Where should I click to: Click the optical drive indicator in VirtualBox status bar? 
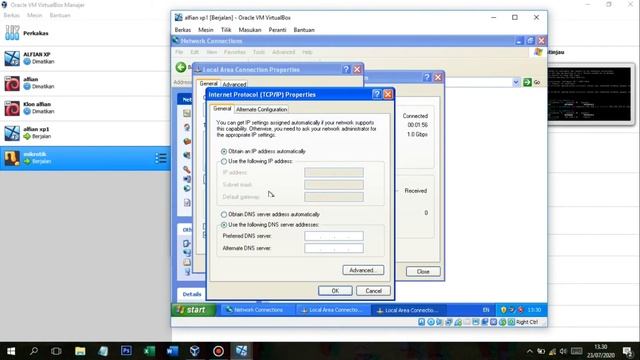click(x=431, y=322)
